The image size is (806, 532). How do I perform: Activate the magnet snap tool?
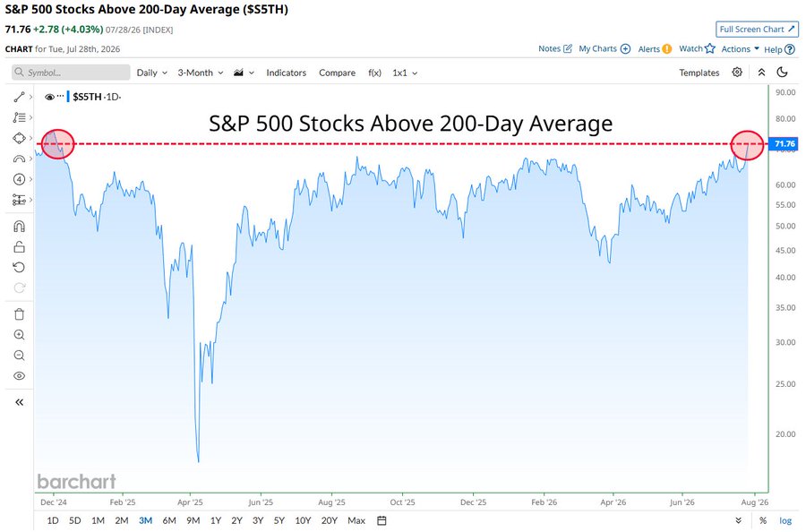pos(19,227)
